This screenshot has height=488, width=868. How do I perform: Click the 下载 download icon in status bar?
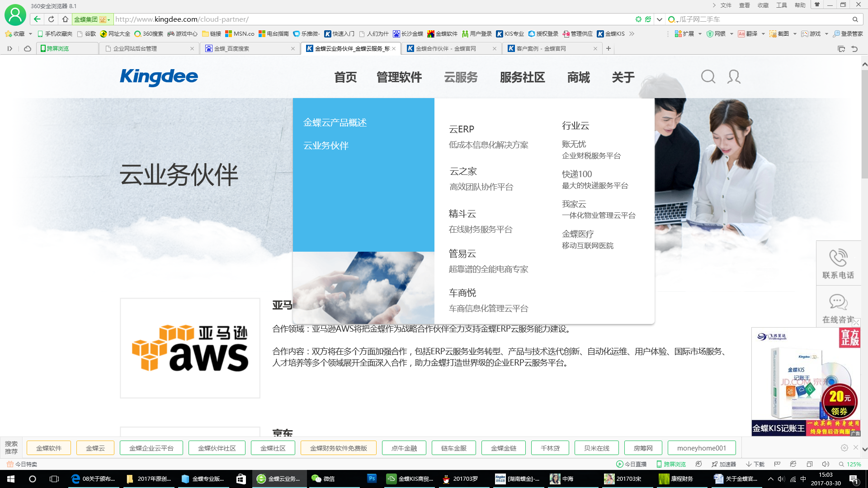755,464
